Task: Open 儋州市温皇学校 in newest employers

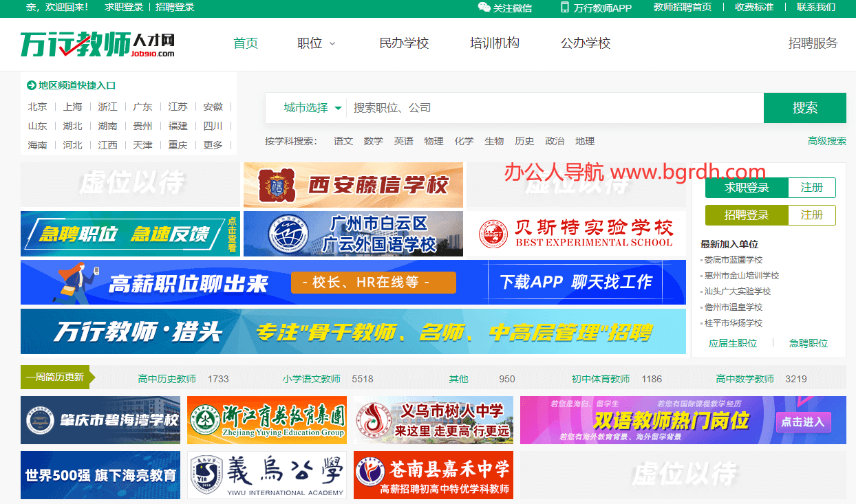Action: pyautogui.click(x=734, y=307)
